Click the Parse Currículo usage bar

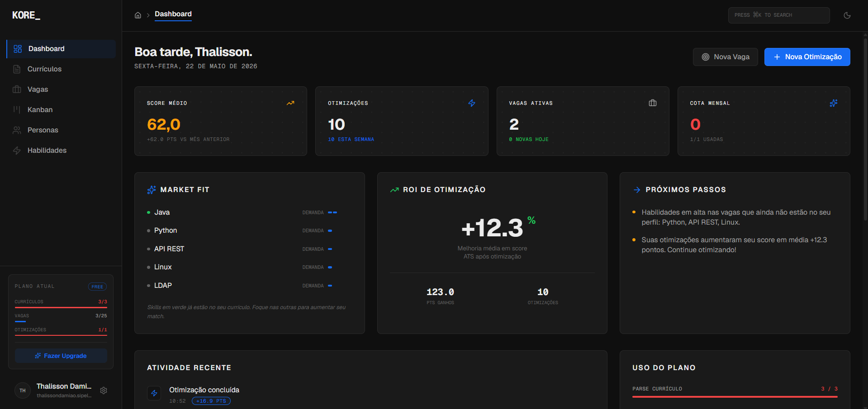[735, 397]
